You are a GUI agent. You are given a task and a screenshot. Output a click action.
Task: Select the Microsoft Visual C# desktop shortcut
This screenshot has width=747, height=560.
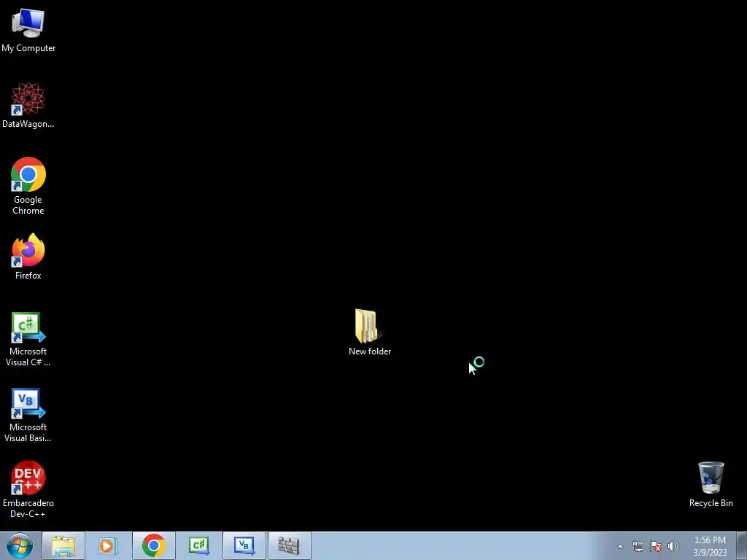(28, 339)
